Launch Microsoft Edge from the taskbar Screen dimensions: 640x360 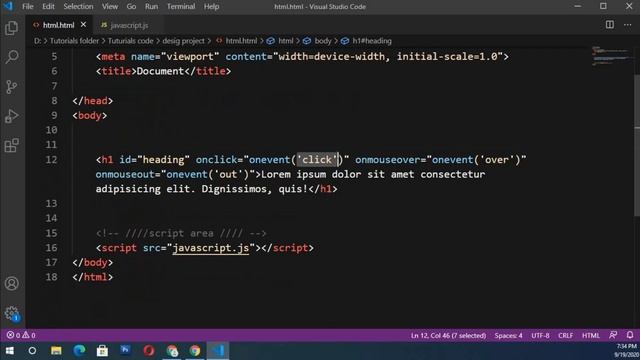pos(79,351)
